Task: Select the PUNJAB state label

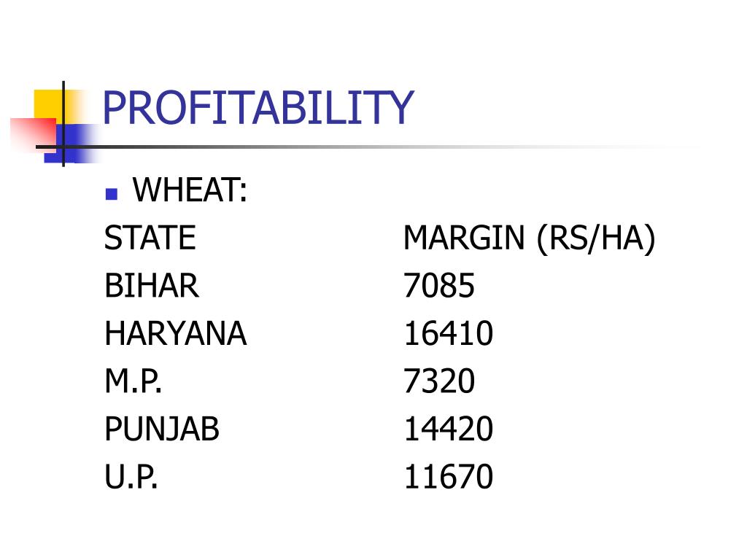Action: point(162,429)
